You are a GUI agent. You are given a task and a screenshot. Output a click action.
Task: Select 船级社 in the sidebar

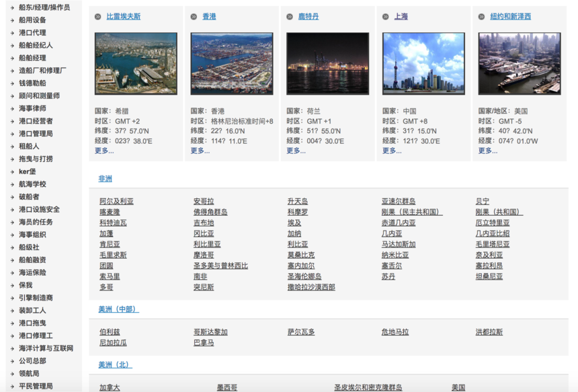pyautogui.click(x=29, y=247)
